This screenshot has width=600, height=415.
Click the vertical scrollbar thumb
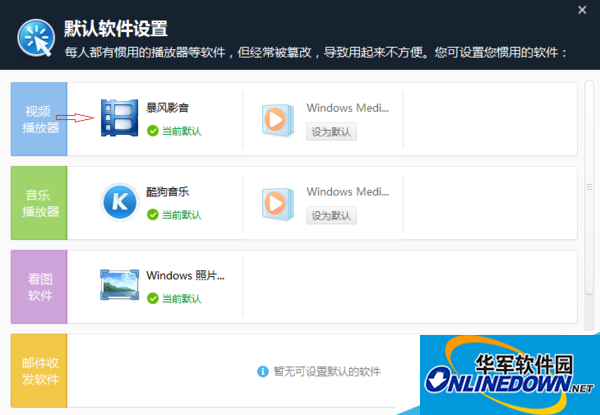(x=589, y=187)
